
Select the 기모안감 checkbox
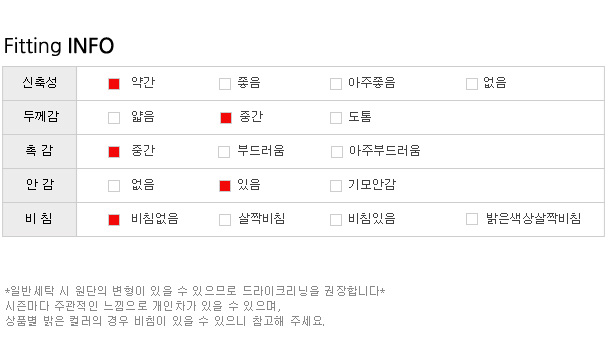tap(336, 186)
